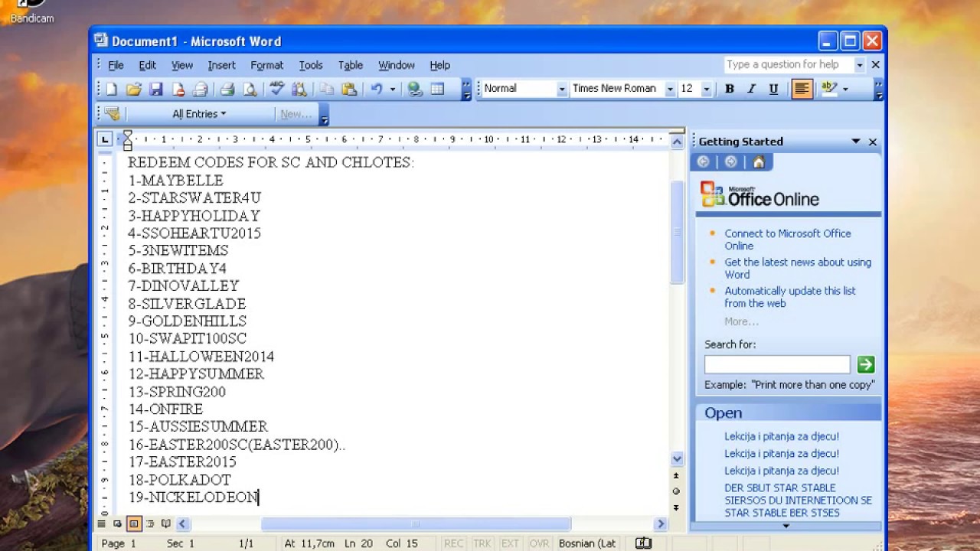Go forward in the Getting Started pane
This screenshot has height=551, width=980.
730,161
